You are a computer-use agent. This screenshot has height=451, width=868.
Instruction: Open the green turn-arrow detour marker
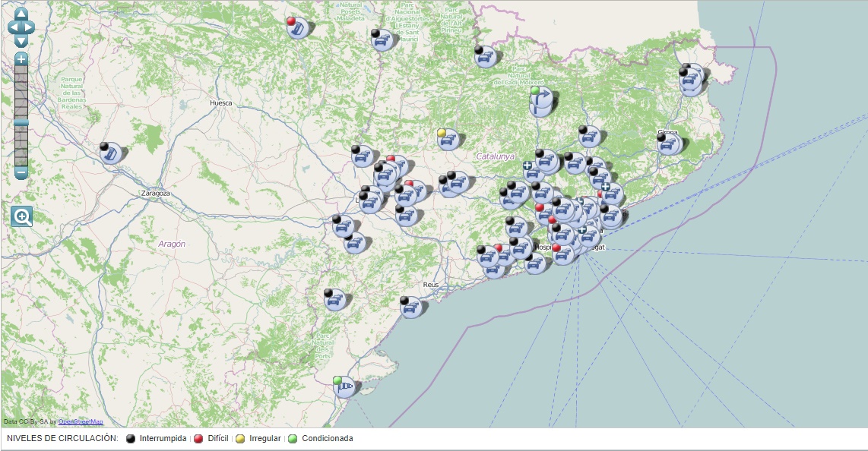[541, 98]
